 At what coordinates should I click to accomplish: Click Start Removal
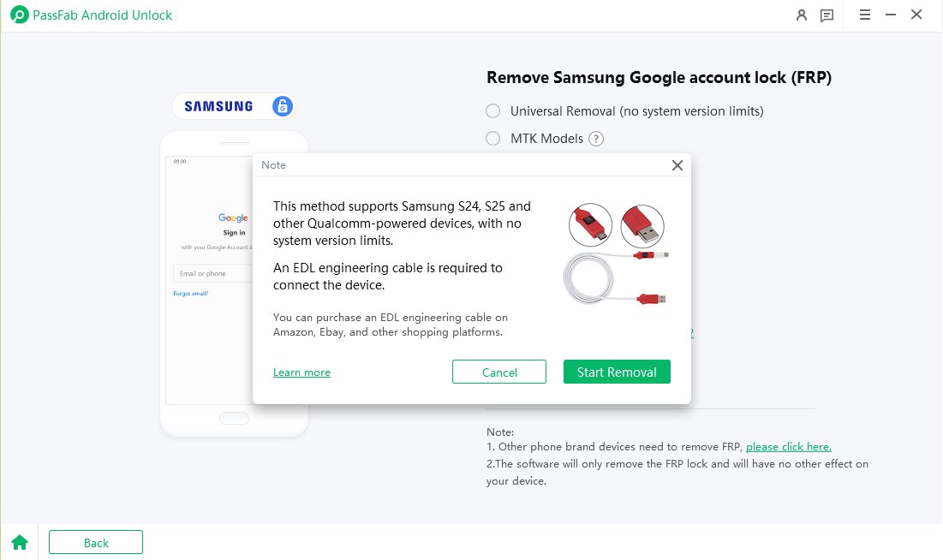616,372
